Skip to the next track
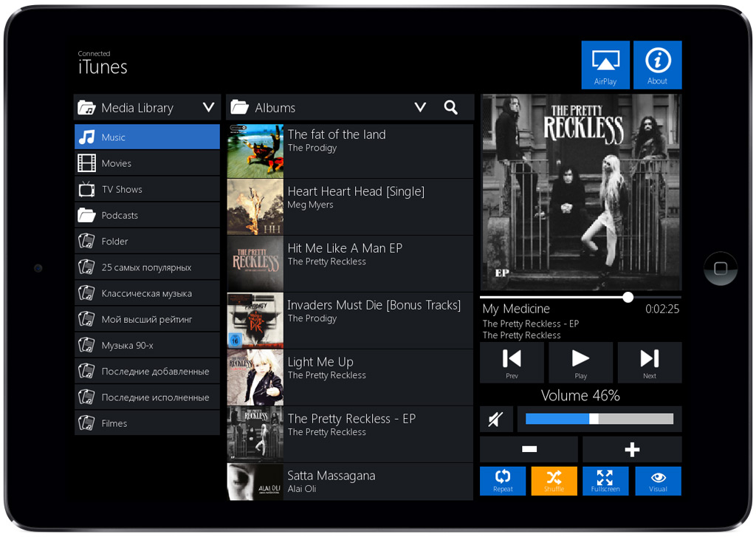Screen dimensions: 756x537 (649, 362)
